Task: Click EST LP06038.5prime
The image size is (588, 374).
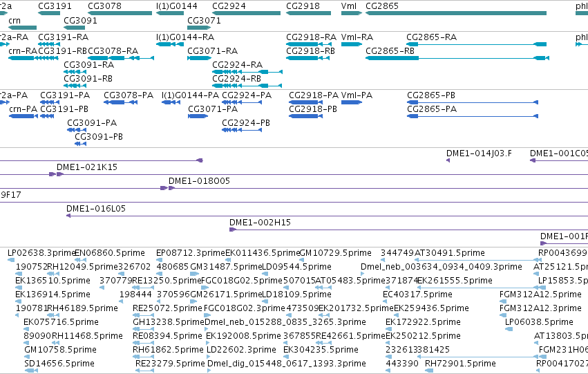Action: [539, 322]
